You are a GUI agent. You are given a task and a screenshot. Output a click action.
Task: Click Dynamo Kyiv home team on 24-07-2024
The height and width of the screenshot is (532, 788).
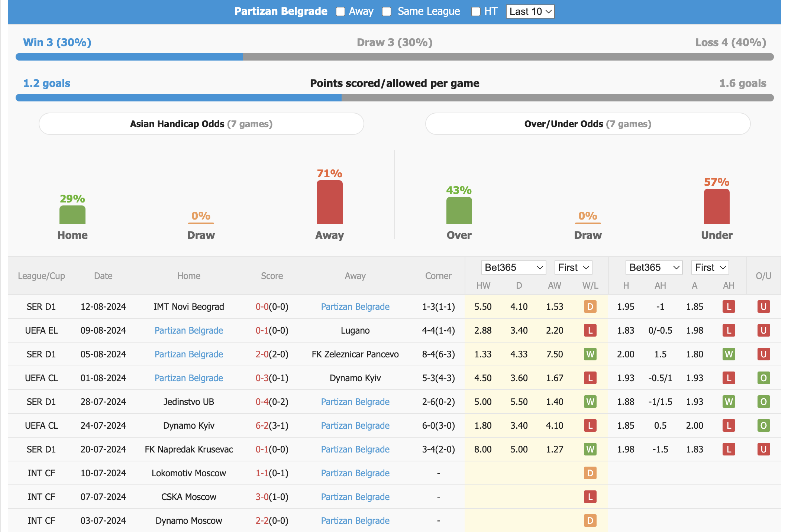(189, 425)
